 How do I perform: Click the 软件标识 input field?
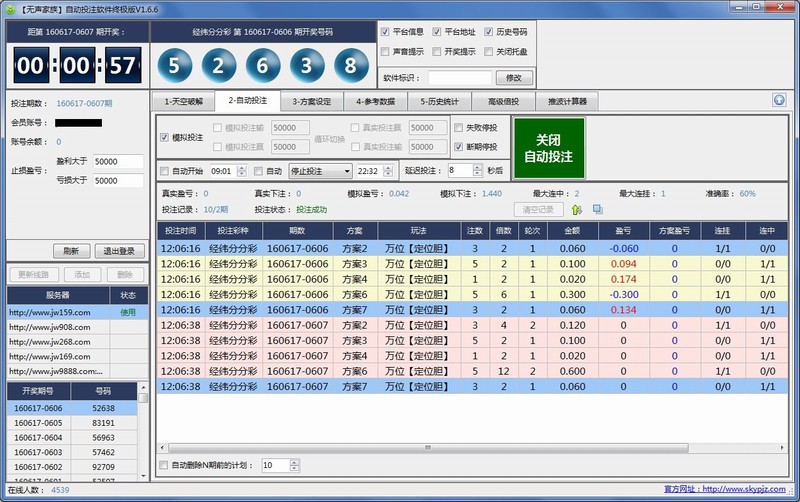point(459,78)
